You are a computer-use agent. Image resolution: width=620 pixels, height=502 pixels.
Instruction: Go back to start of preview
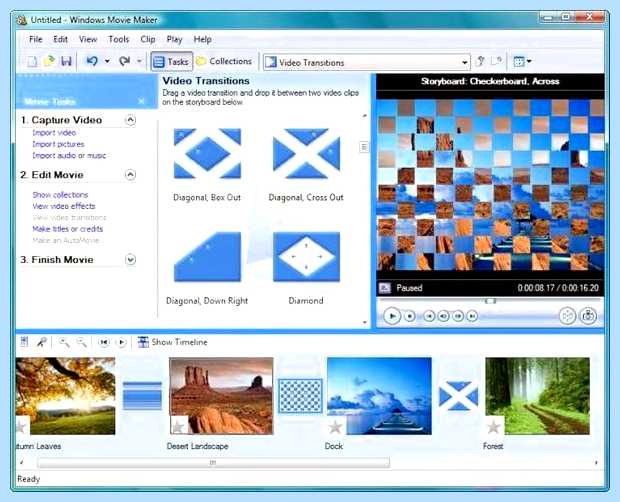tap(429, 316)
